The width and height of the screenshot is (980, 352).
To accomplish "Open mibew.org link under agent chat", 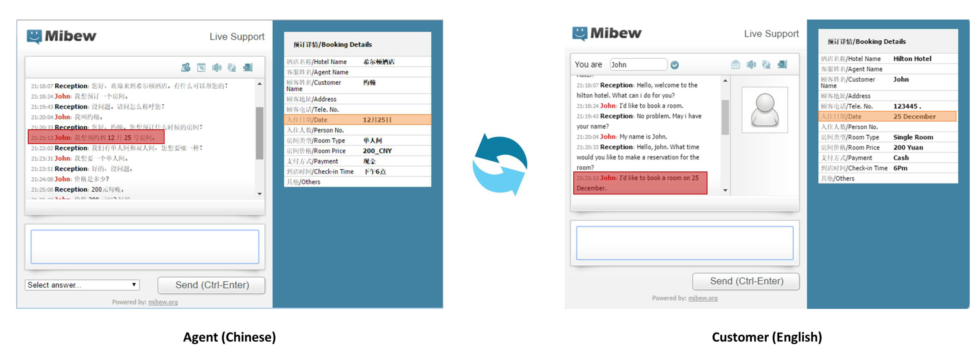I will (x=163, y=302).
